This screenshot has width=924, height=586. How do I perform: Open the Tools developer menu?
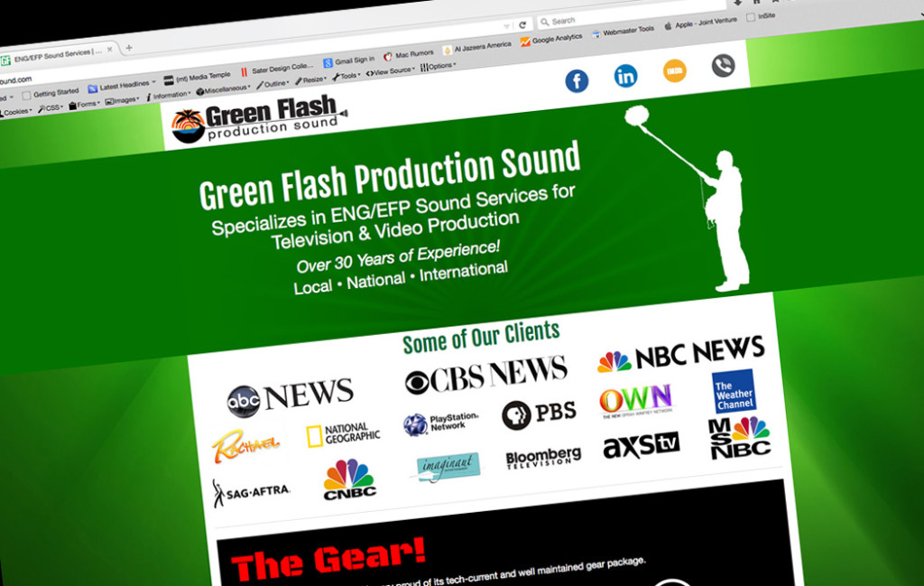346,76
